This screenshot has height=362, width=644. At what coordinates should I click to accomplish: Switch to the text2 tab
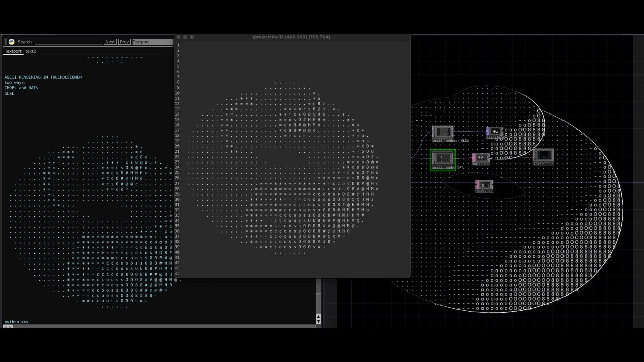pos(31,51)
